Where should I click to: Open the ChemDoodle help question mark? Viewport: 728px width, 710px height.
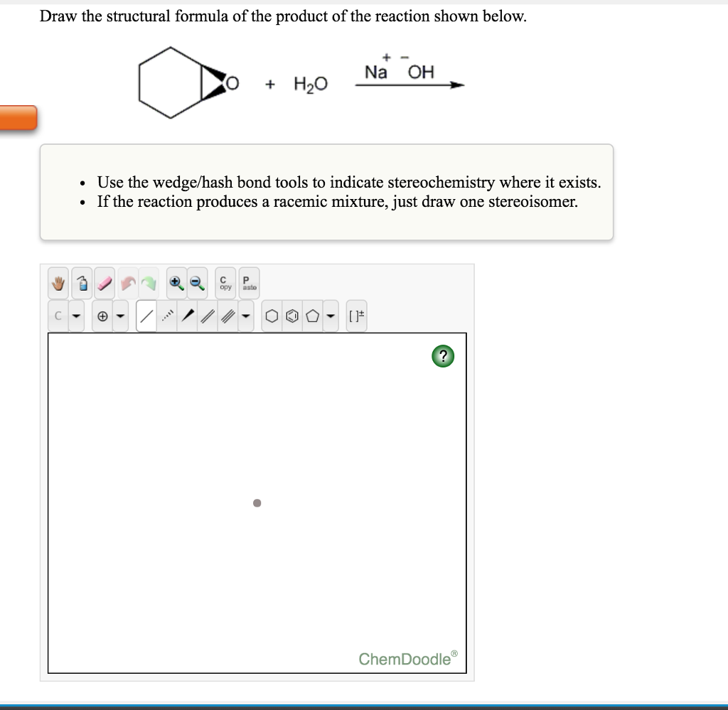[x=443, y=356]
